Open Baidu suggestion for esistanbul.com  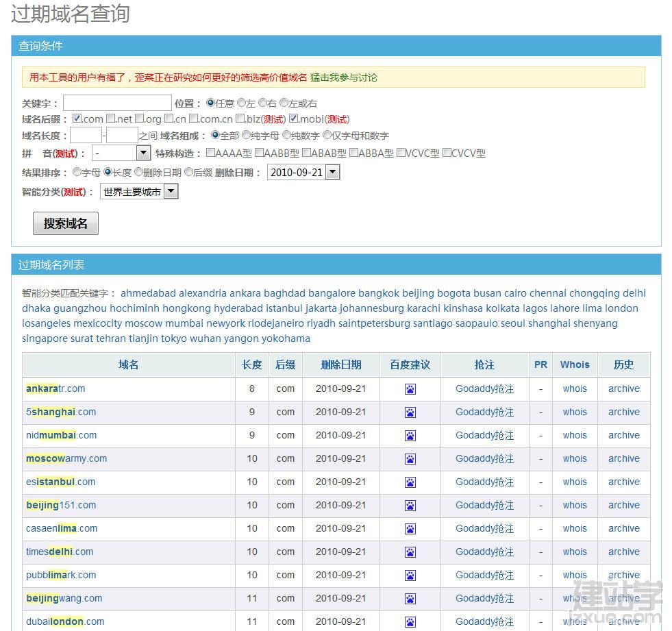pyautogui.click(x=410, y=482)
